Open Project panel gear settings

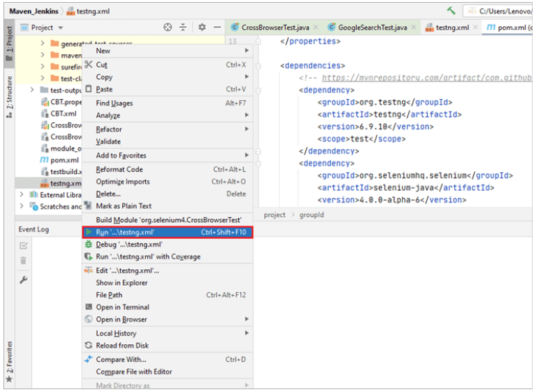(202, 28)
